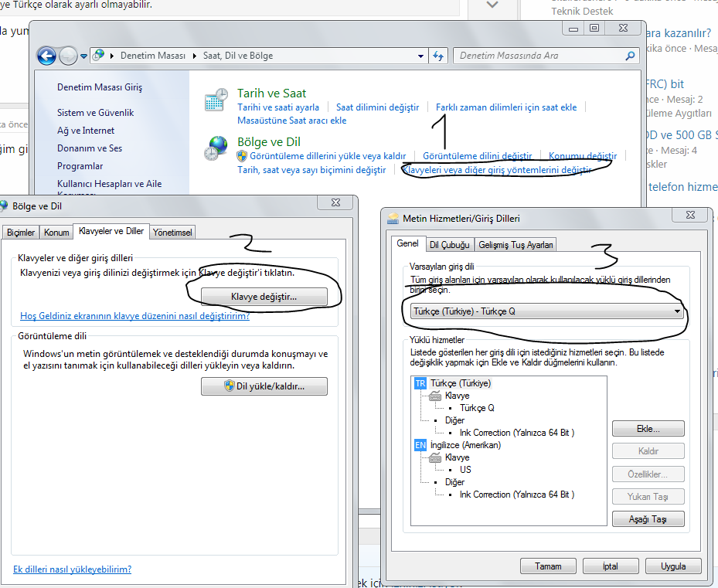718x588 pixels.
Task: Select the Genel tab in Metin Hizmetleri
Action: [x=407, y=243]
